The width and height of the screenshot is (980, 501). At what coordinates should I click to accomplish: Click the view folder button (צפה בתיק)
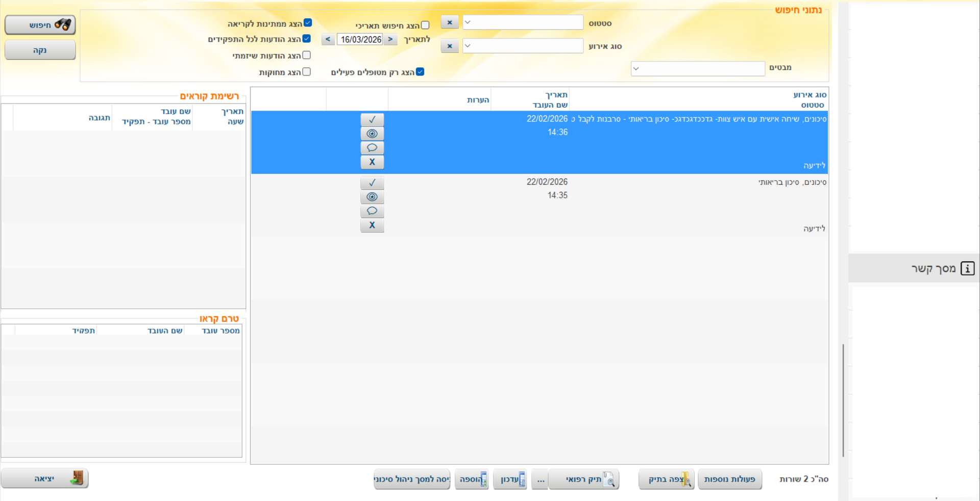pyautogui.click(x=666, y=480)
